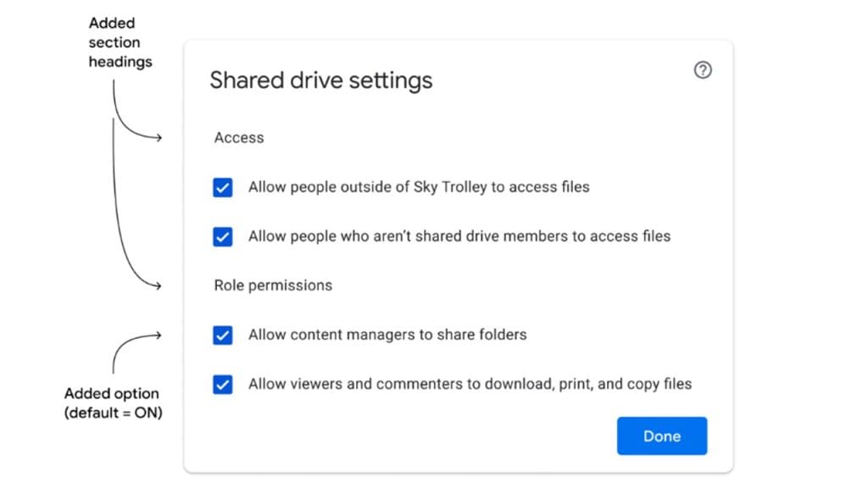Toggle viewers downloading, printing, and copying files

[x=222, y=384]
